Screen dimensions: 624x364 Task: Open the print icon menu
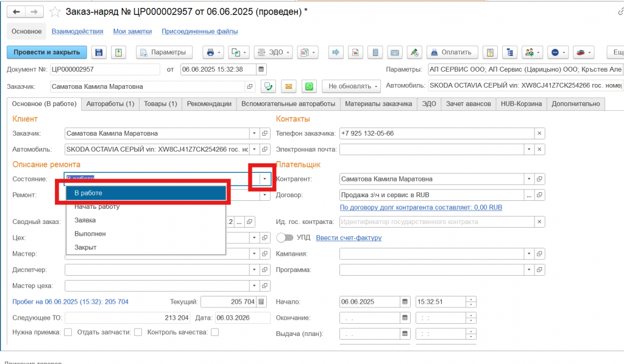tap(213, 52)
